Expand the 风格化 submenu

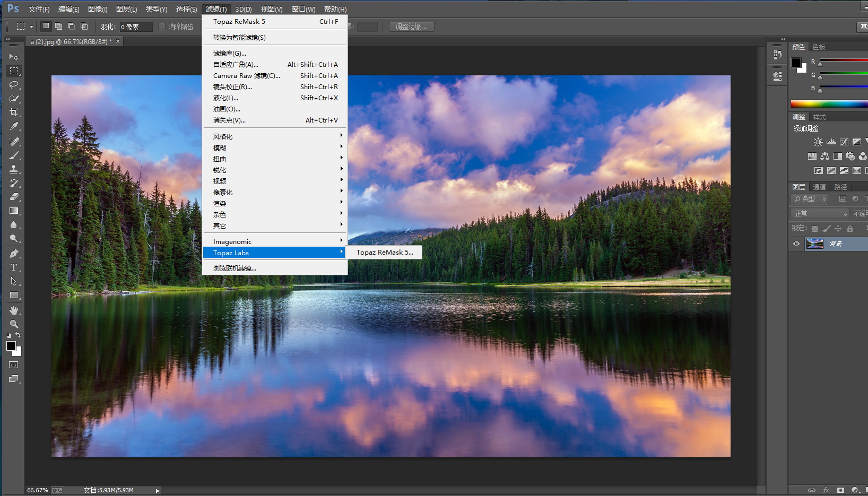coord(275,136)
